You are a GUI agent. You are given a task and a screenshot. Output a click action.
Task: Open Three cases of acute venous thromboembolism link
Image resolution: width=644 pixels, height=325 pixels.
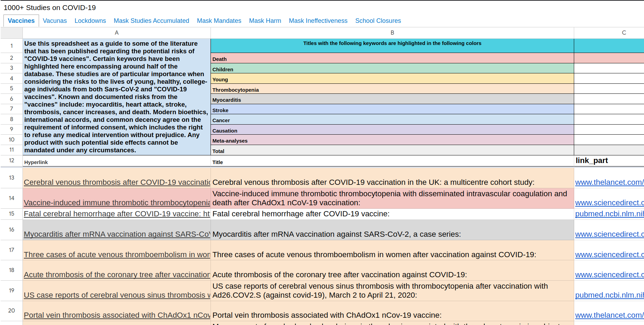coord(117,254)
